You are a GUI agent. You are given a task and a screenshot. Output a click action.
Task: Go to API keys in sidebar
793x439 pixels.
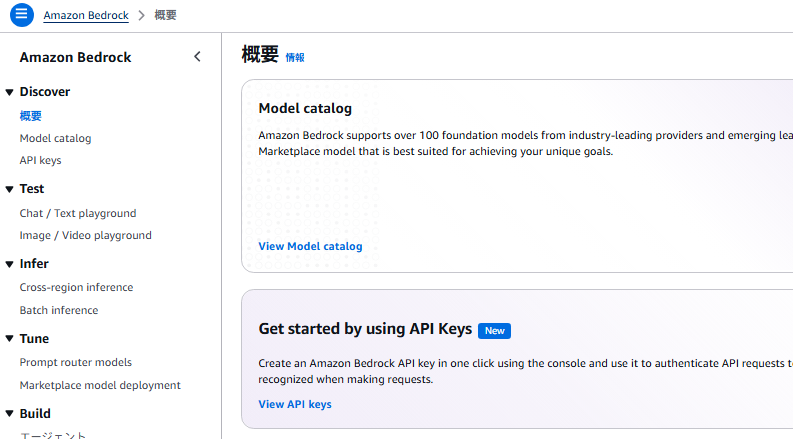pos(40,160)
